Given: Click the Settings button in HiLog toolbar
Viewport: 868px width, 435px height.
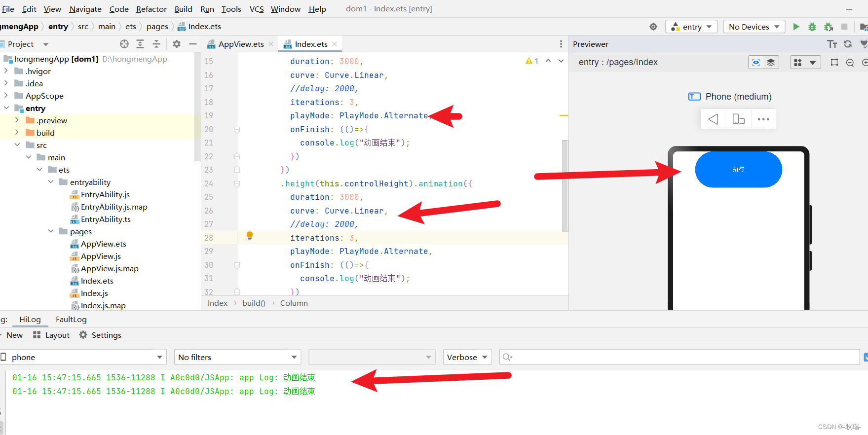Looking at the screenshot, I should click(x=100, y=335).
